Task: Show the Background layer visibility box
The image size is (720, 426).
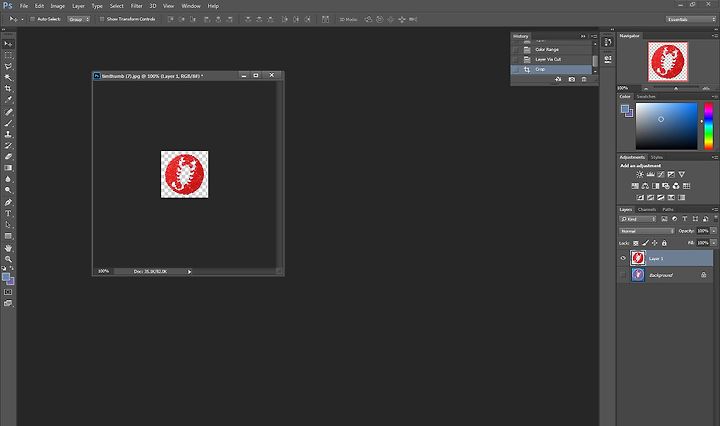Action: [x=623, y=275]
